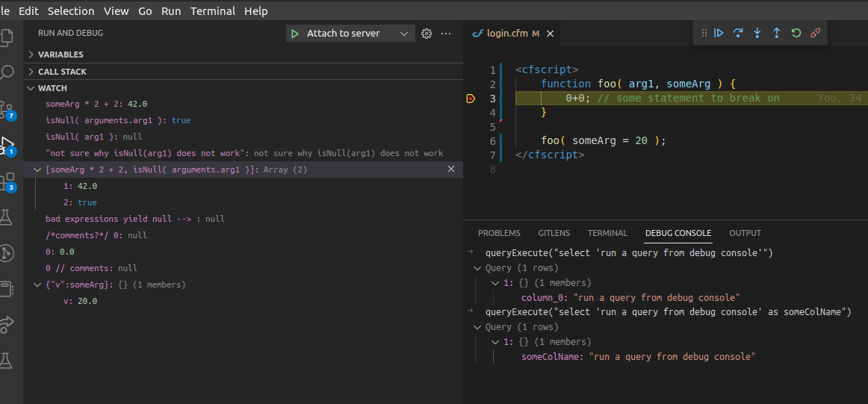Click line number 6 in editor gutter
The width and height of the screenshot is (868, 404).
(493, 140)
